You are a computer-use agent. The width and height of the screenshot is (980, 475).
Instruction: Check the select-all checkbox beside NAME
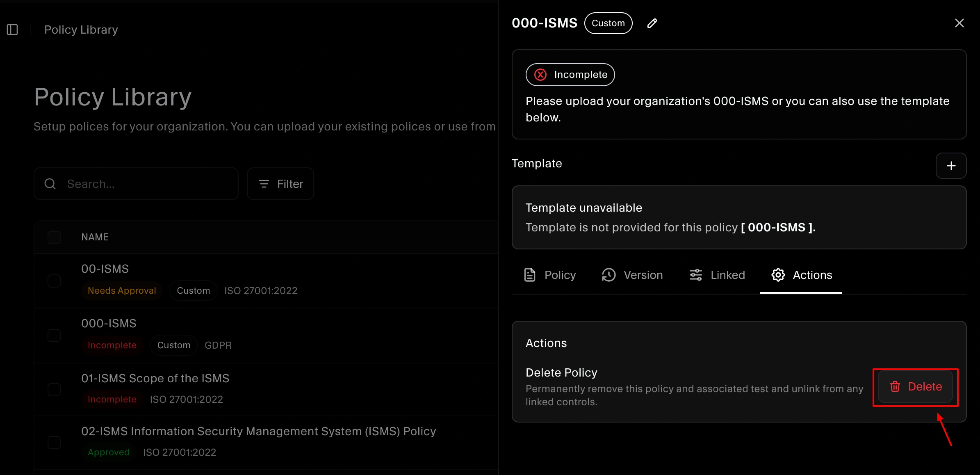pyautogui.click(x=54, y=237)
